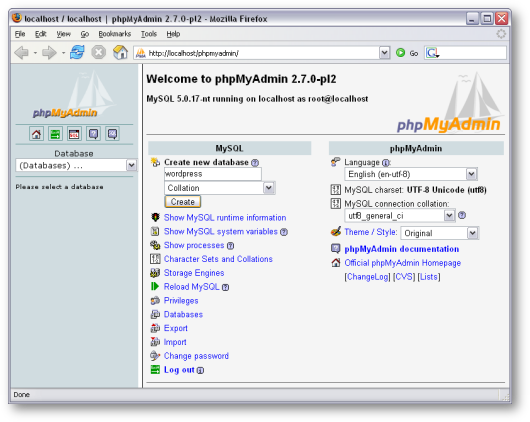
Task: Open the Import link
Action: coord(175,342)
